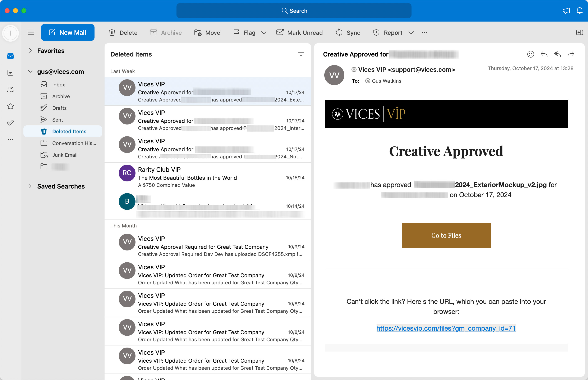The width and height of the screenshot is (588, 380).
Task: Expand Saved Searches section
Action: tap(30, 186)
